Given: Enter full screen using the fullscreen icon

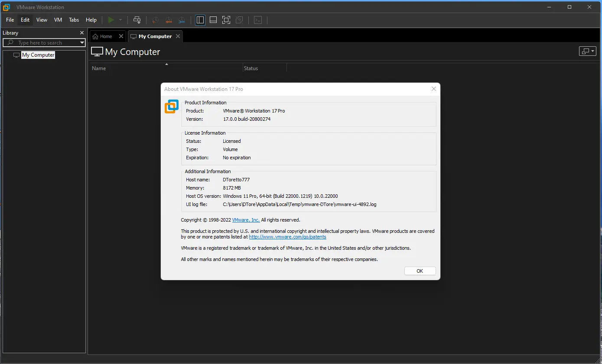Looking at the screenshot, I should point(226,19).
